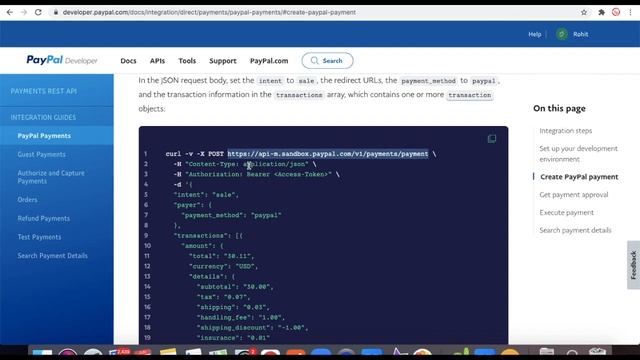Go to PayPal.com from the nav bar
The width and height of the screenshot is (640, 360).
point(269,61)
